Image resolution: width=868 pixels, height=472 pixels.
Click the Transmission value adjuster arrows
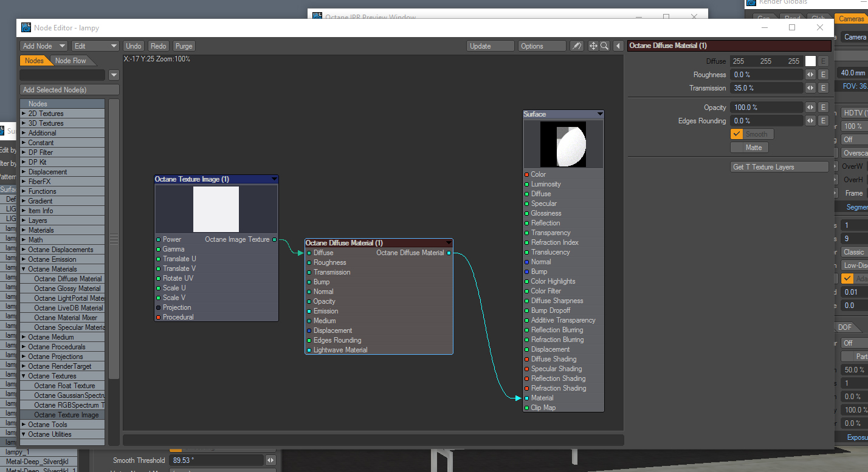810,88
